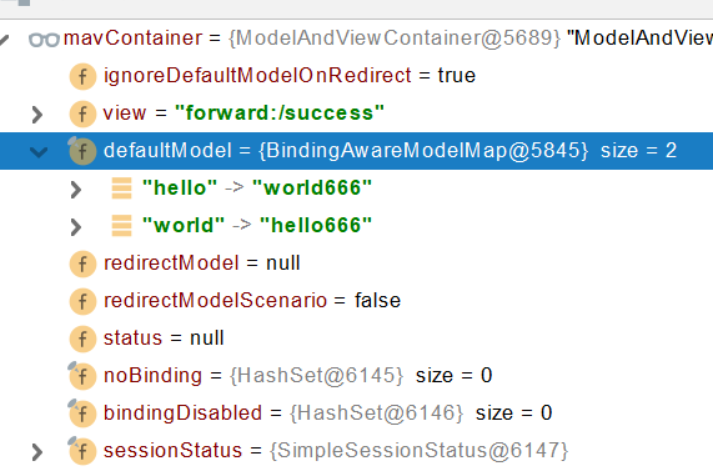Collapse the defaultModel node

[x=39, y=152]
